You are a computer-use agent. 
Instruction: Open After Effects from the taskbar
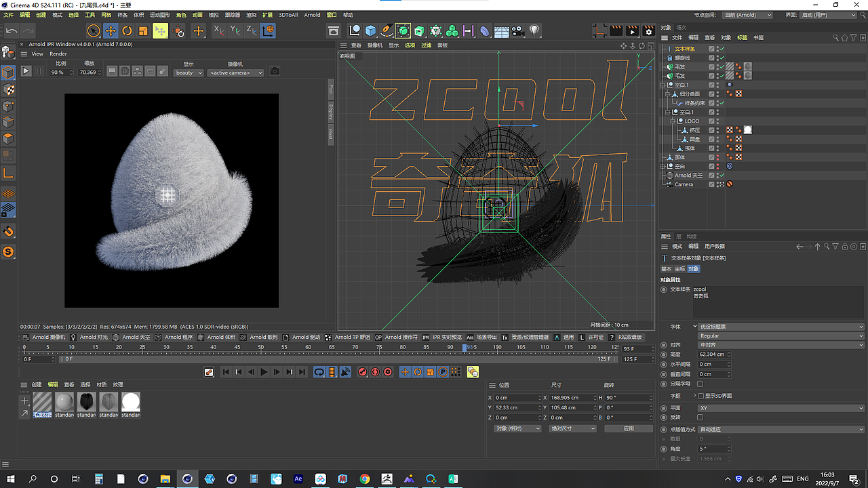(x=298, y=479)
